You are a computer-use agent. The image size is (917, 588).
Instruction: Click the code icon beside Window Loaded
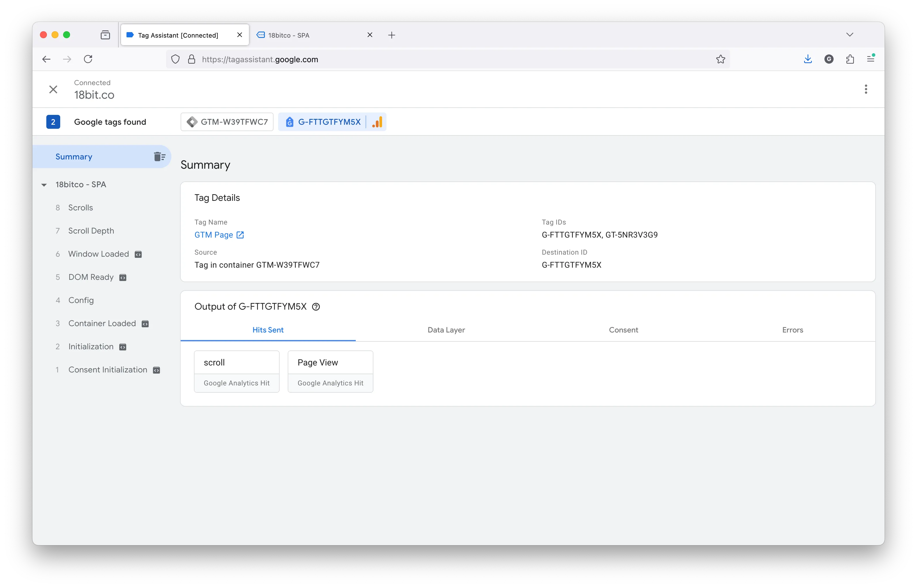(x=138, y=254)
